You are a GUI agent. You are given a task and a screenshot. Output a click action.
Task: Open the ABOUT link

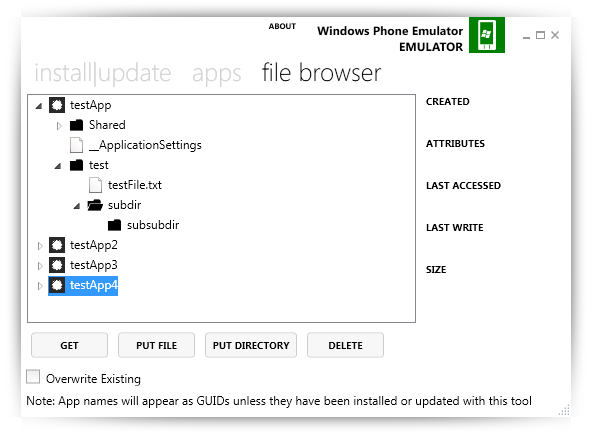pos(282,26)
